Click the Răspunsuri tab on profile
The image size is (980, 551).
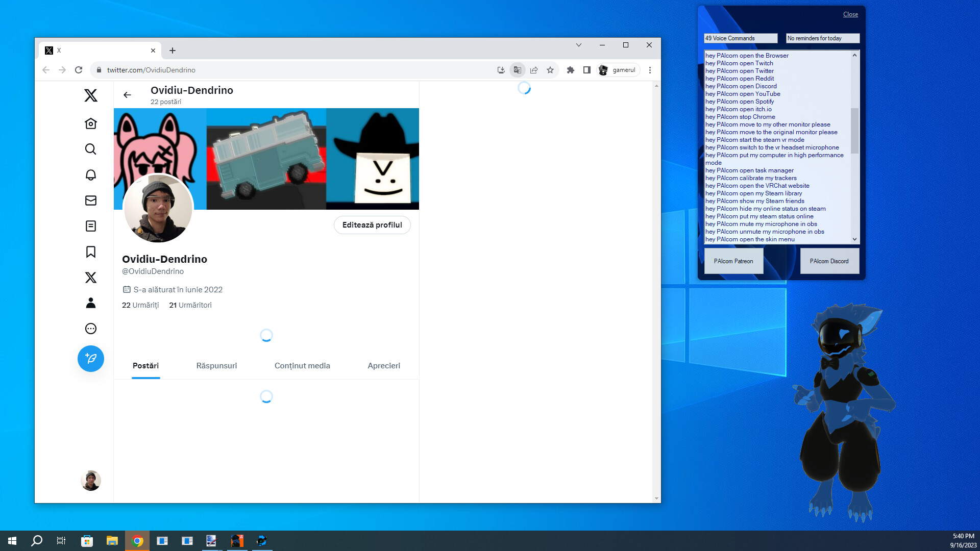[216, 365]
